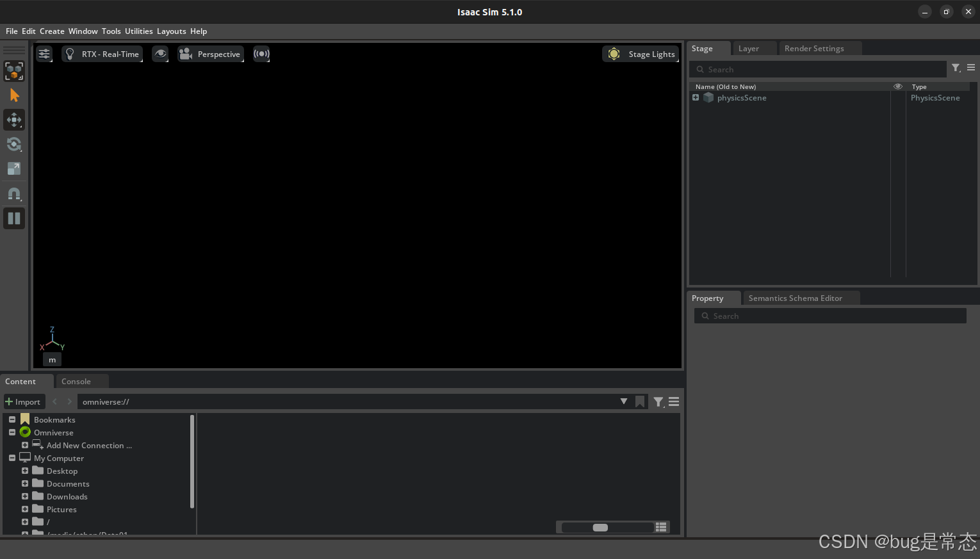
Task: Open the Window menu
Action: click(83, 31)
